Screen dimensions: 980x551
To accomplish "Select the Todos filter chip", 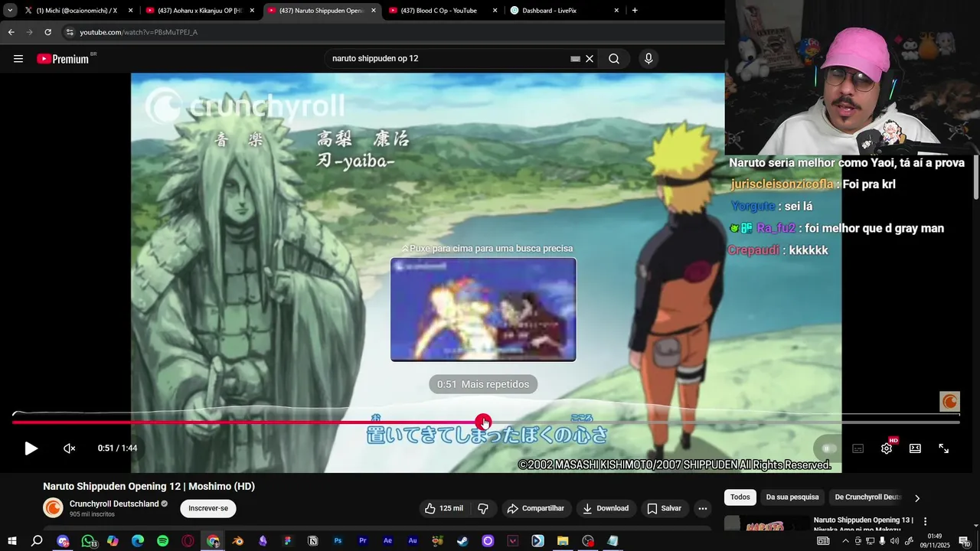I will pyautogui.click(x=740, y=497).
